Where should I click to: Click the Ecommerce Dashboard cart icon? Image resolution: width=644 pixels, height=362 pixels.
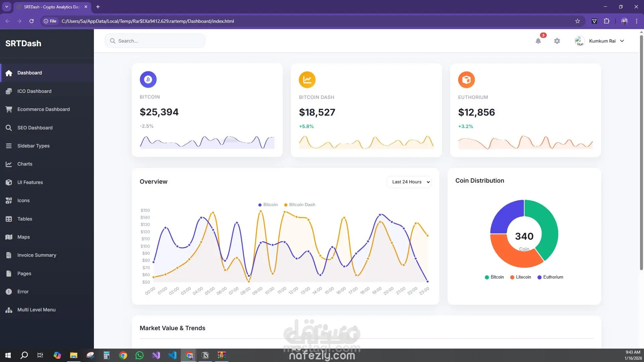(9, 109)
